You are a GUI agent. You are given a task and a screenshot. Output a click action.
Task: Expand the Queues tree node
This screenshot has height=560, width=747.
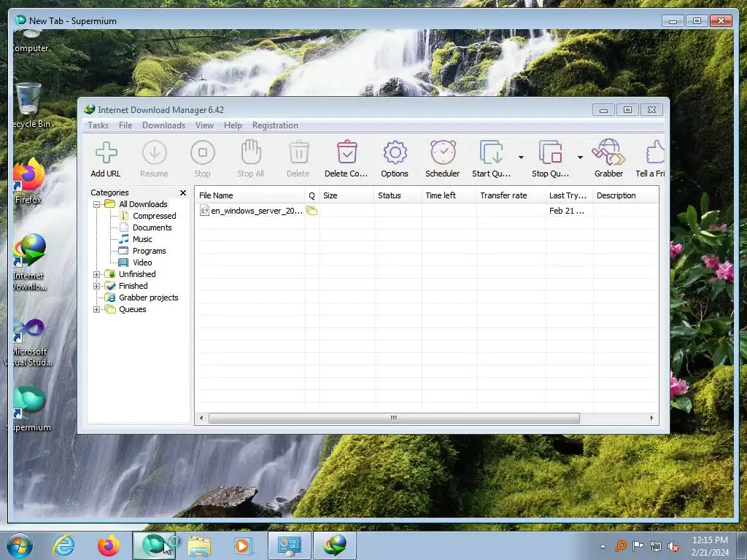[x=97, y=309]
